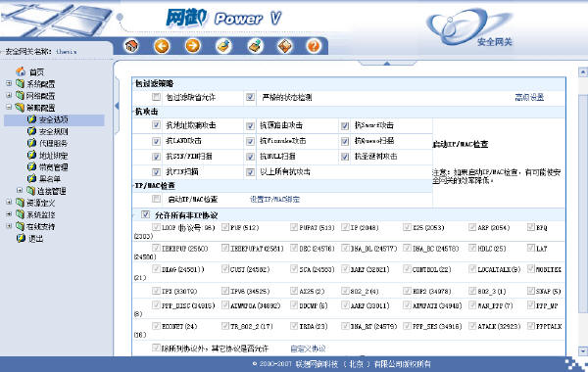Click the 在线支持 folder icon
Image resolution: width=588 pixels, height=372 pixels.
21,226
